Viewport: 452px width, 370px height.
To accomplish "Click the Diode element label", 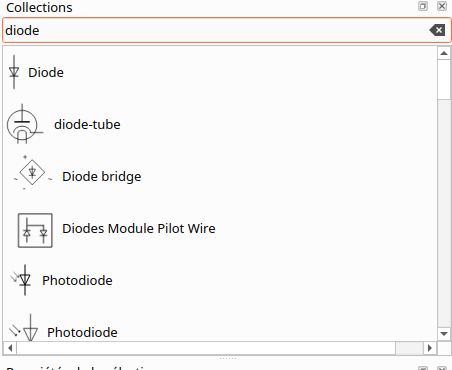I will pos(46,72).
